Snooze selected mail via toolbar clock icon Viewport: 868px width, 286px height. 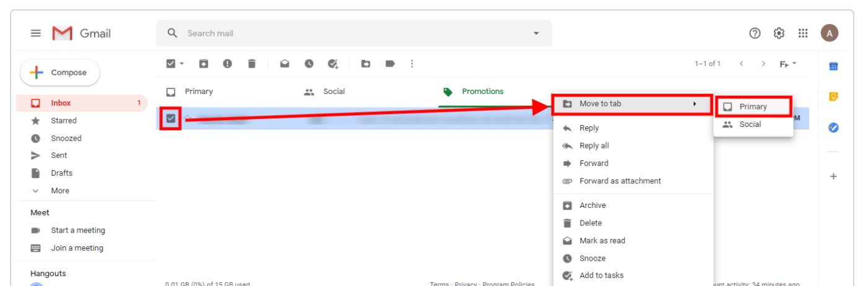[309, 63]
